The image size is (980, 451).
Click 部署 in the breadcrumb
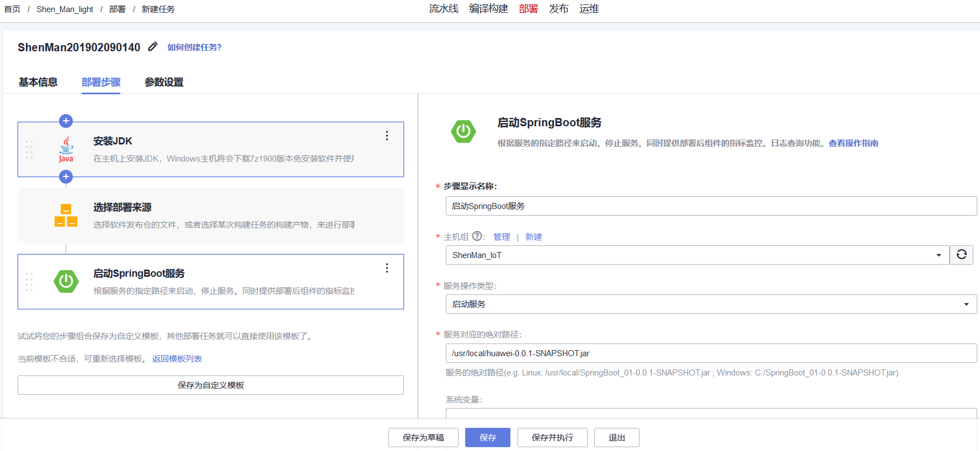tap(118, 9)
